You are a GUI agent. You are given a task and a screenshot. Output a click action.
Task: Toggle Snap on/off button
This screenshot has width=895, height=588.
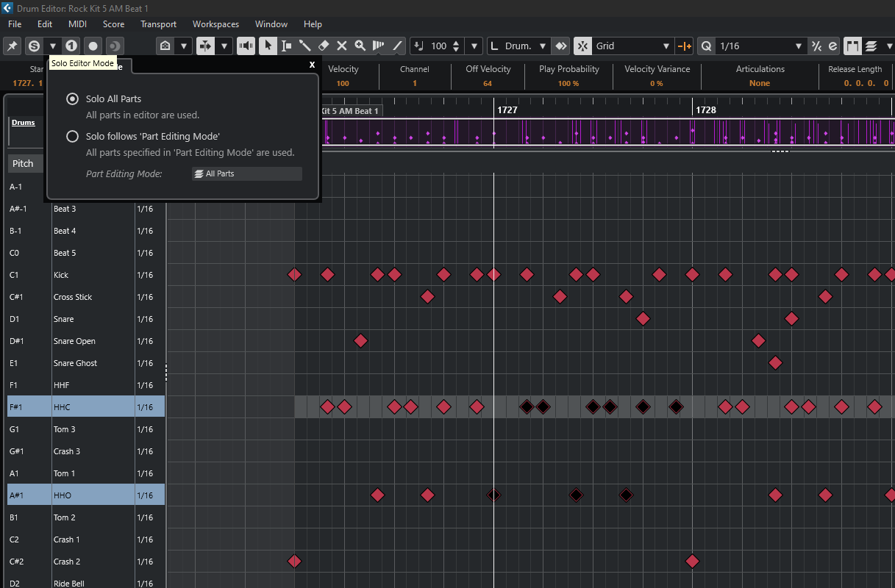pyautogui.click(x=582, y=46)
